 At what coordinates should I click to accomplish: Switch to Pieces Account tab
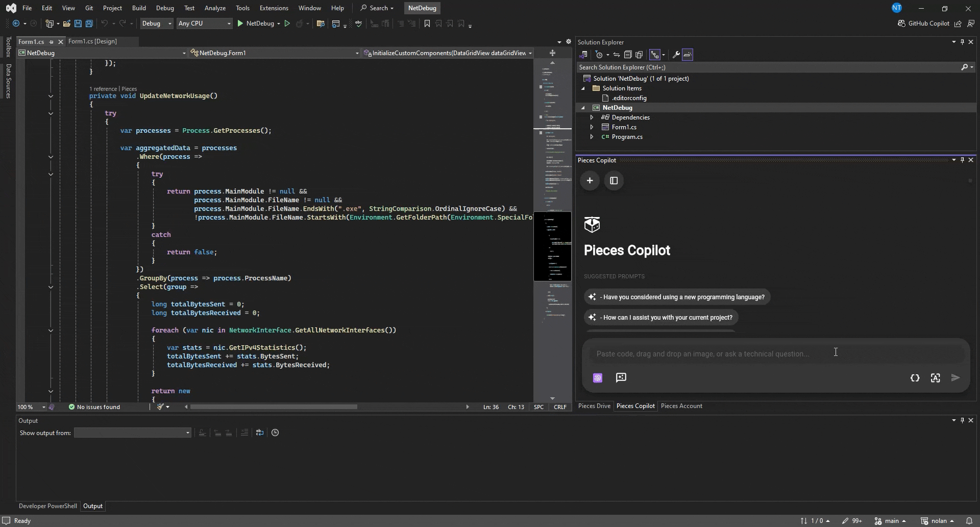(x=681, y=406)
